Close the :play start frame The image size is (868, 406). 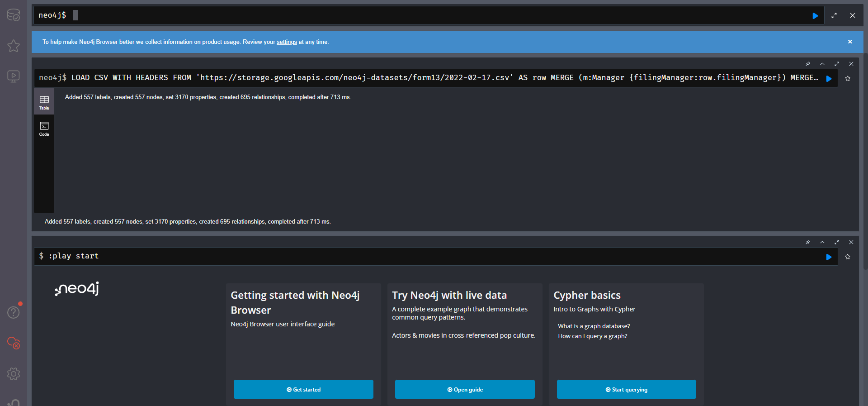point(851,242)
